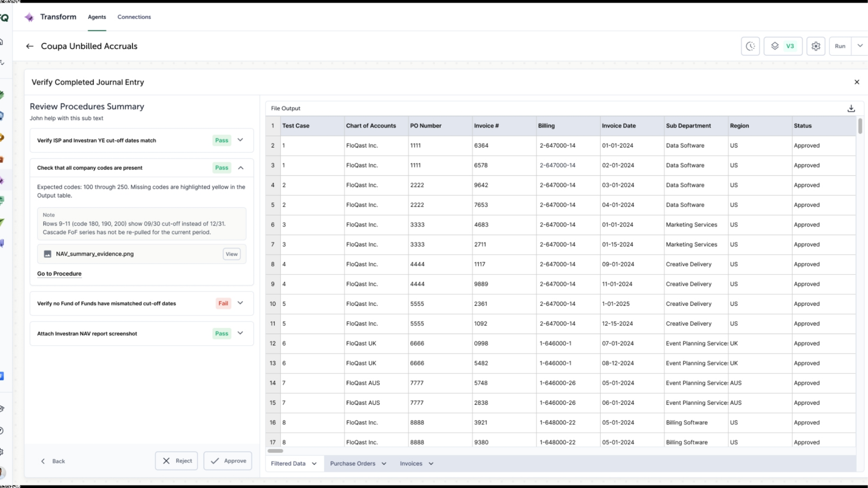Click the horizontal scrollbar thumb under the table
This screenshot has width=868, height=488.
pyautogui.click(x=275, y=451)
